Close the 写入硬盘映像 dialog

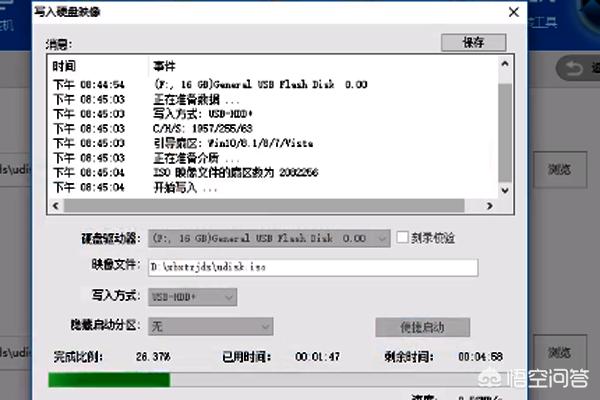coord(514,12)
